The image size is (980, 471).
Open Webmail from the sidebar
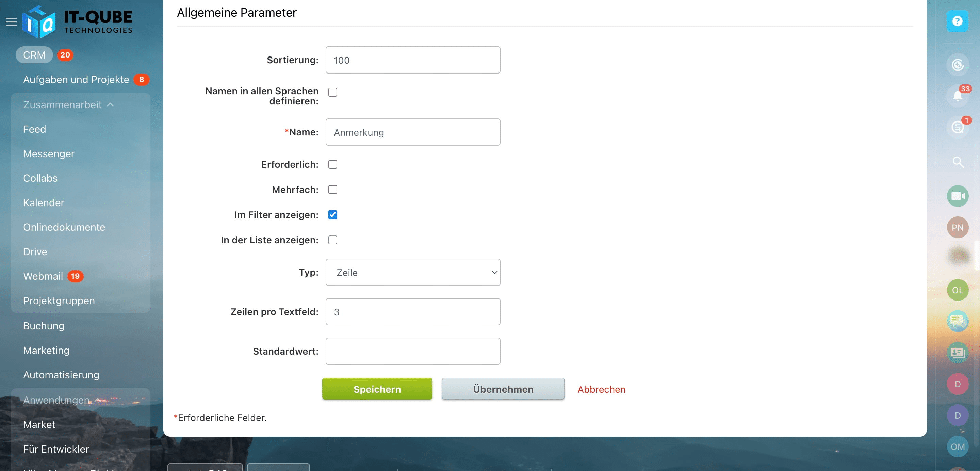43,276
